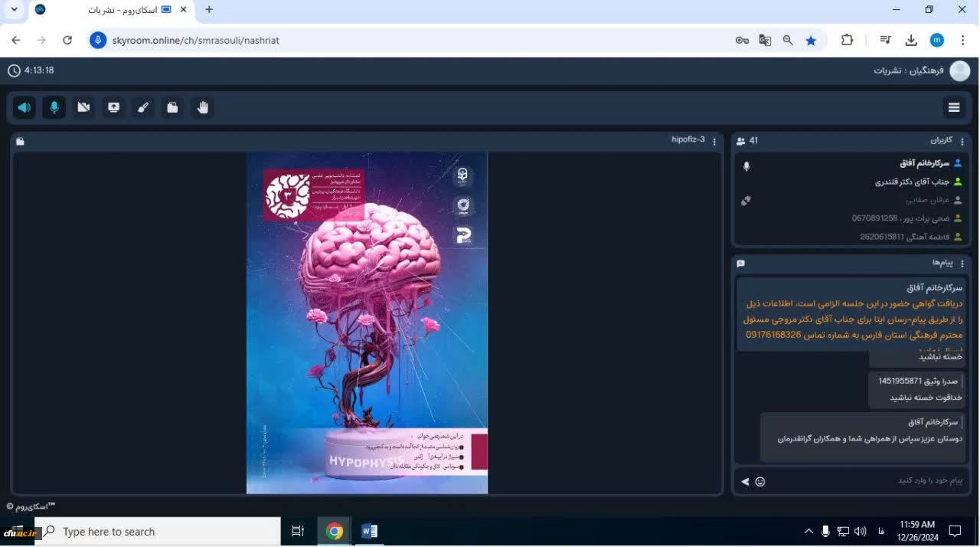Screen dimensions: 980x547
Task: Open the whiteboard drawing tool
Action: 143,108
